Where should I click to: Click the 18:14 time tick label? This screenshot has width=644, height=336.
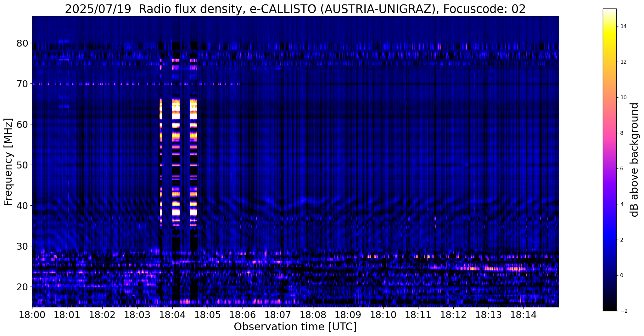[524, 315]
